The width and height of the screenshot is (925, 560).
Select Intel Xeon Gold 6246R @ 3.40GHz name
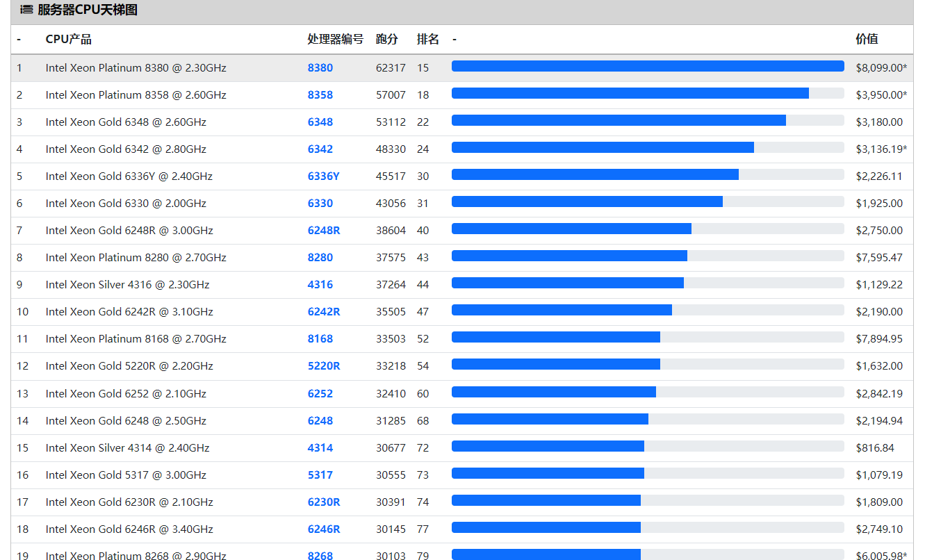pyautogui.click(x=129, y=529)
